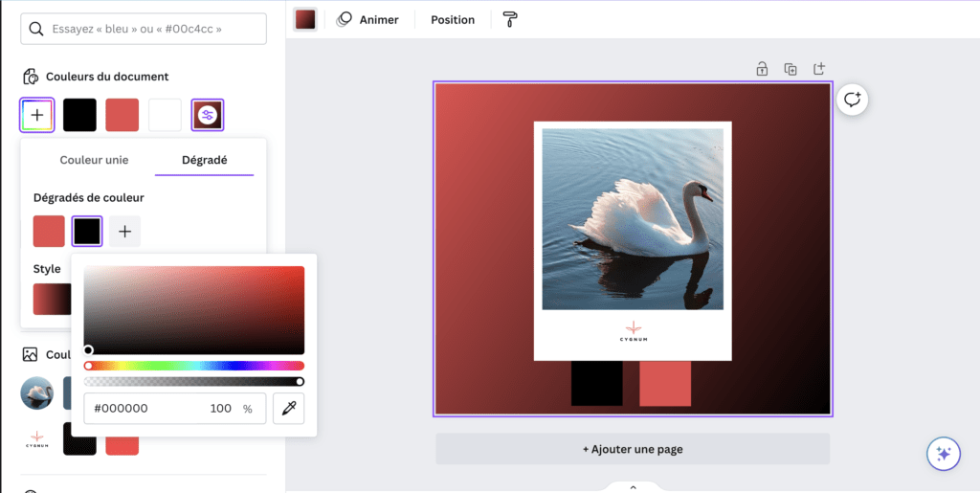Image resolution: width=980 pixels, height=493 pixels.
Task: Click the rainbow hue slider
Action: tap(194, 366)
